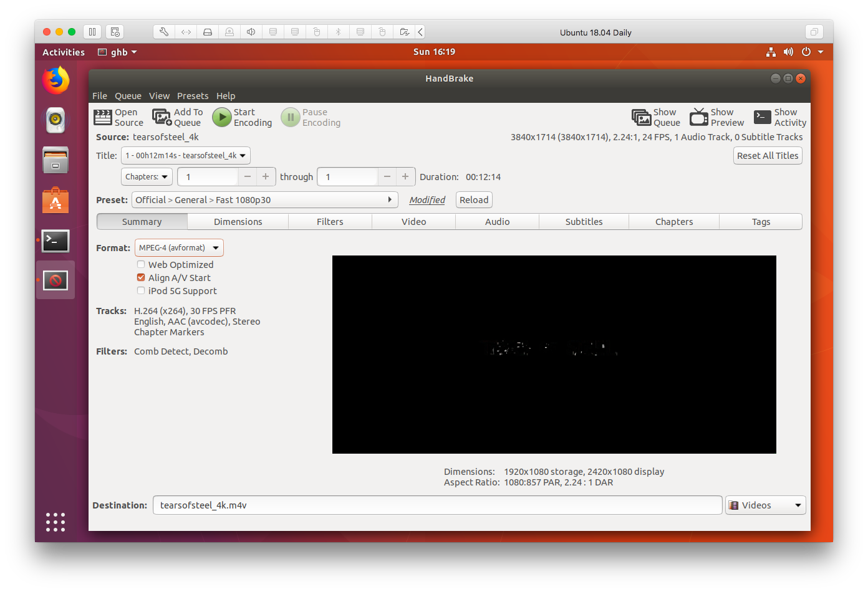Decrease the end chapter with minus
Viewport: 868px width, 592px height.
tap(387, 177)
